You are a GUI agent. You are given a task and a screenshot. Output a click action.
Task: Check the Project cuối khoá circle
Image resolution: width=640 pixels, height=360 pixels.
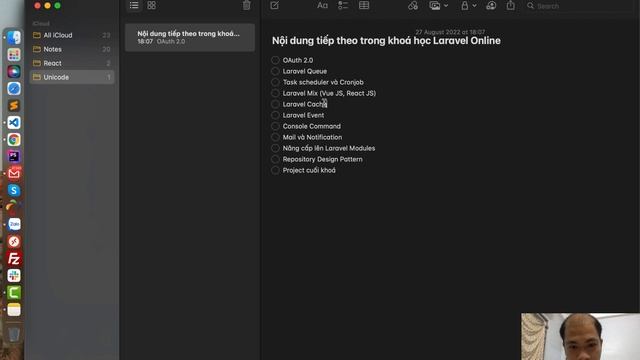[275, 170]
